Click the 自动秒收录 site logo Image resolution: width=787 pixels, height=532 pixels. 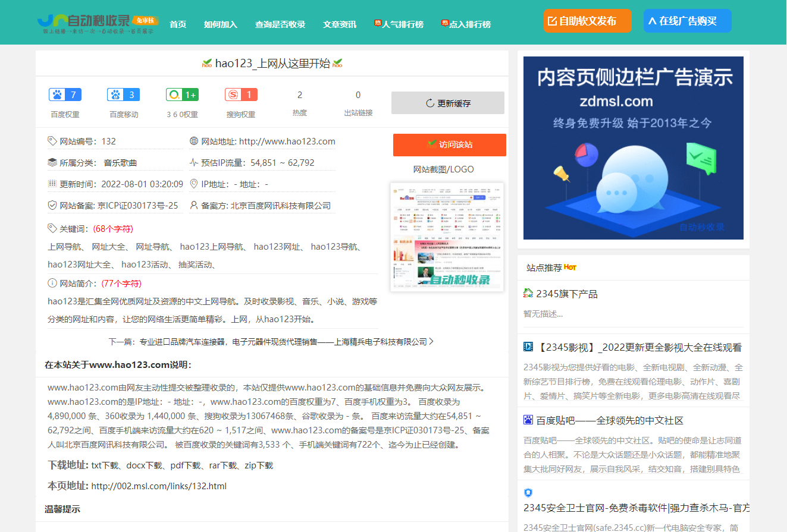coord(98,23)
